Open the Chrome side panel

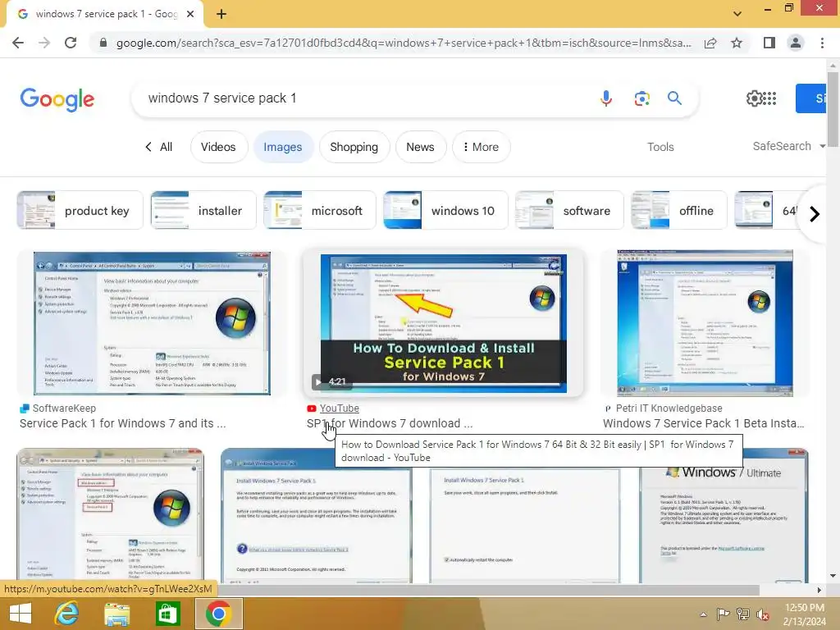click(769, 43)
